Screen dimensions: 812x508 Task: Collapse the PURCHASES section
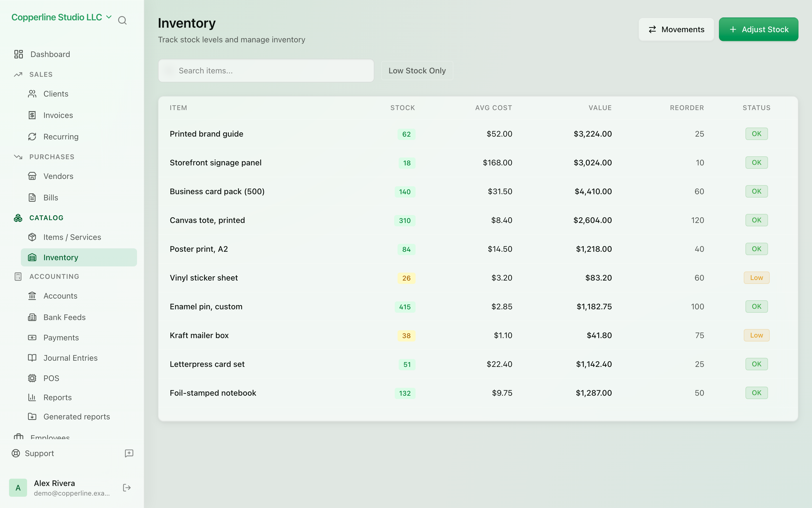point(52,157)
